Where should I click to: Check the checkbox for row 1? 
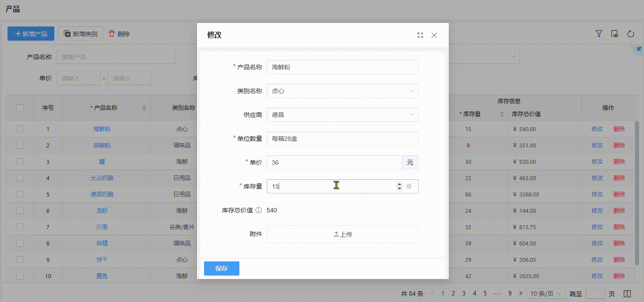coord(20,129)
